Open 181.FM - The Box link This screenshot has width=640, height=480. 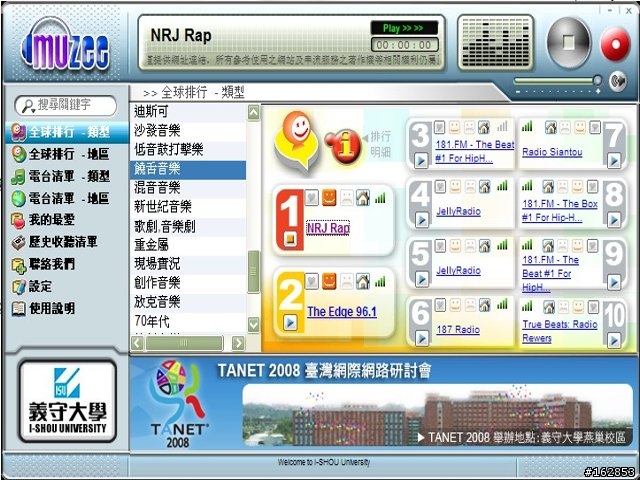(x=560, y=211)
